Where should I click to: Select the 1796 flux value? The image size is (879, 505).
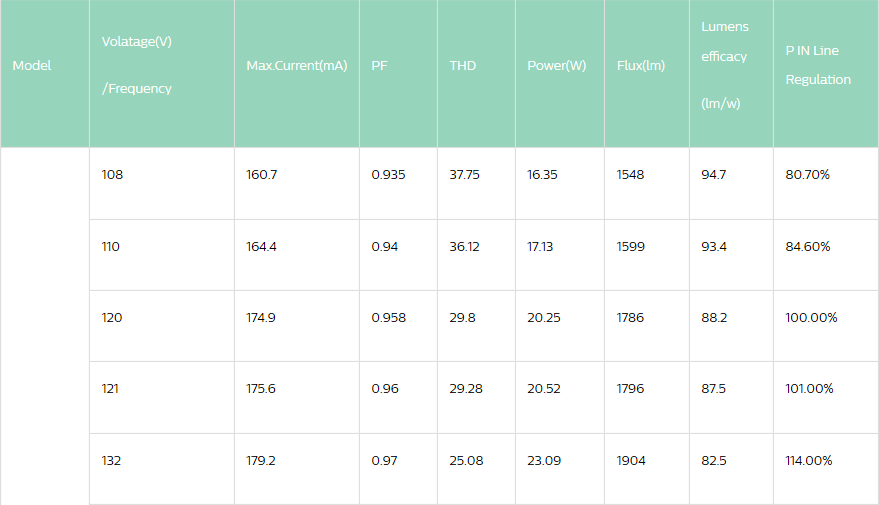631,389
